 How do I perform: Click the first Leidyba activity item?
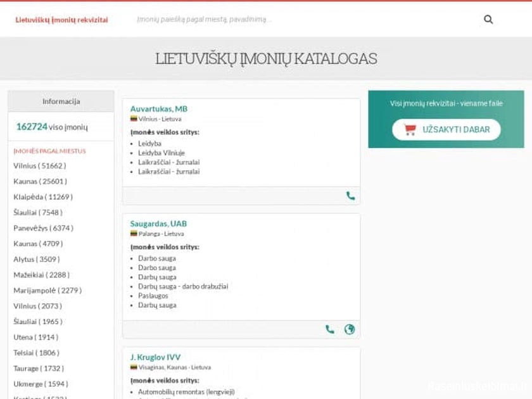click(x=149, y=144)
